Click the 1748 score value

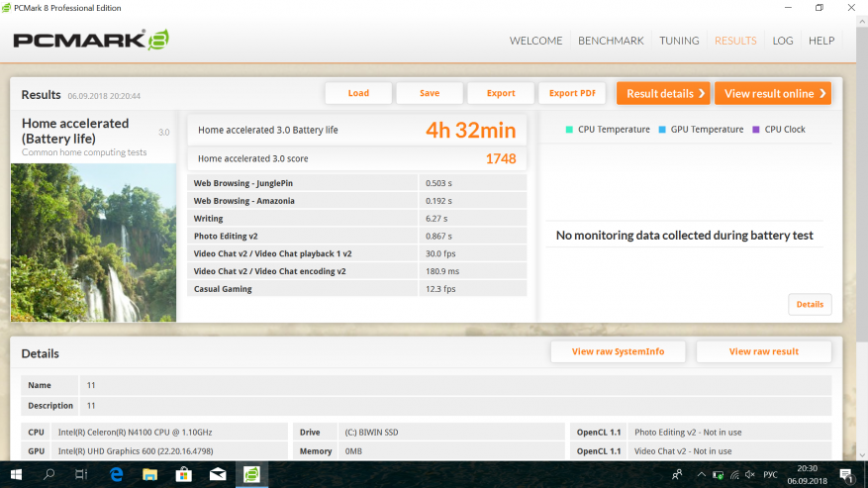[501, 158]
